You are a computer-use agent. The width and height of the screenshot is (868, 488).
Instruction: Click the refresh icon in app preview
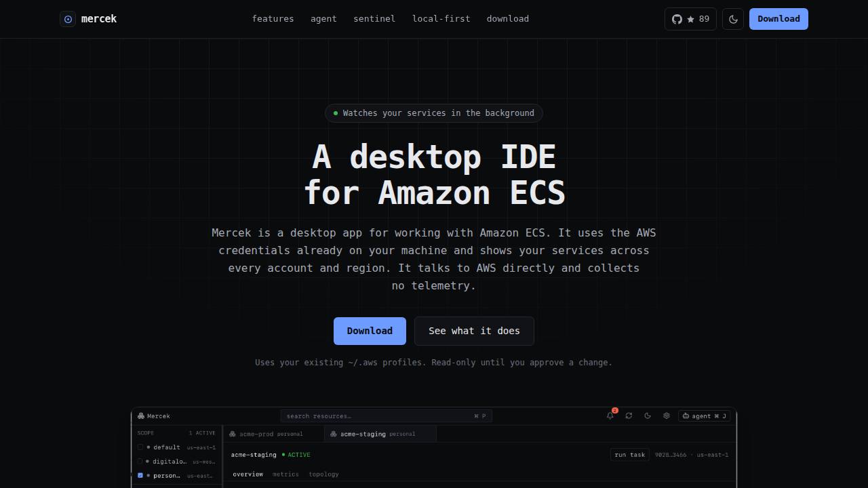pos(629,416)
